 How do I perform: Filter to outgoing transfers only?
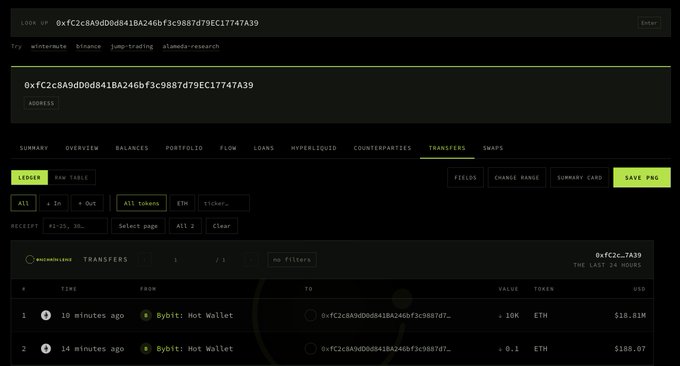coord(87,203)
